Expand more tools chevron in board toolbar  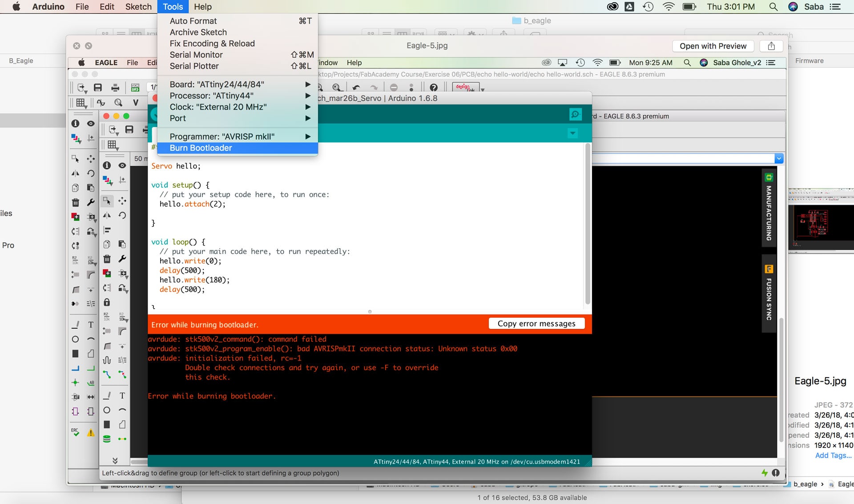115,460
